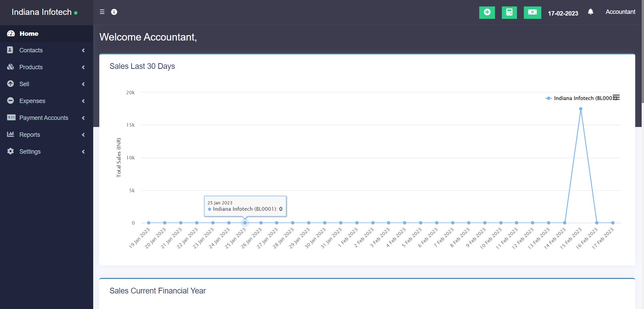This screenshot has width=644, height=309.
Task: Click the Sales Last 30 Days heading
Action: click(142, 66)
